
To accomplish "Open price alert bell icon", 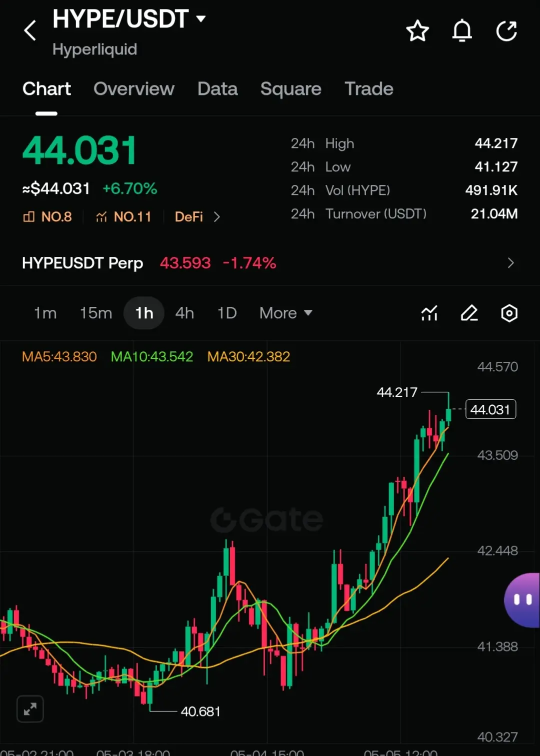I will (462, 31).
